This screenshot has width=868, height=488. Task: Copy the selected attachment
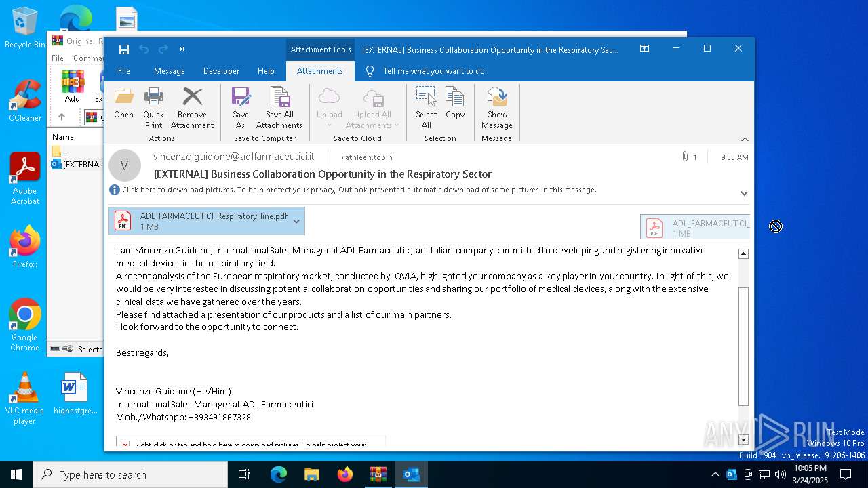coord(455,104)
